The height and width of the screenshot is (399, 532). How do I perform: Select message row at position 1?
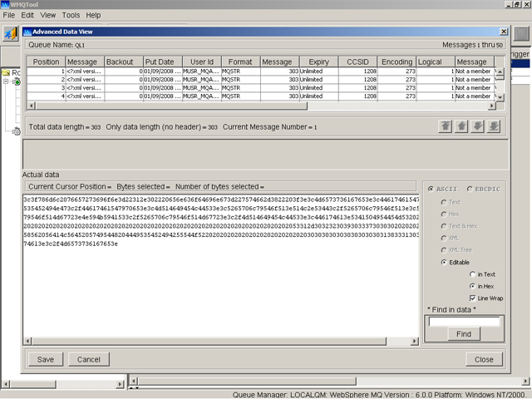point(261,71)
